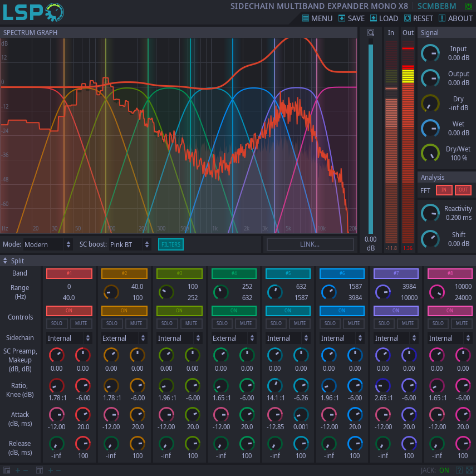Select the band #7 header button
This screenshot has height=476, width=476.
[x=396, y=273]
